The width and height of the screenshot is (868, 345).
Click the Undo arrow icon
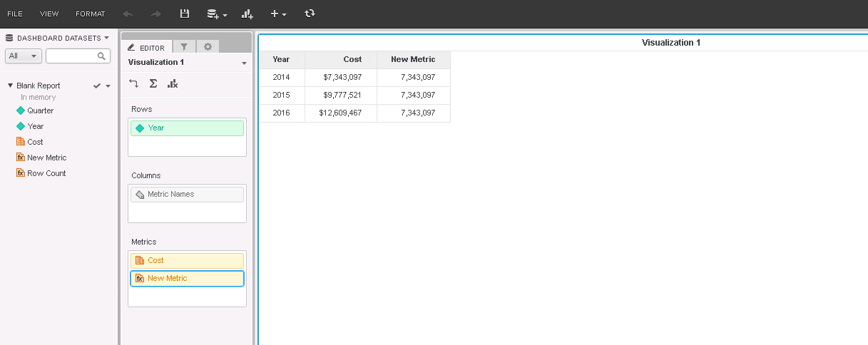(128, 14)
